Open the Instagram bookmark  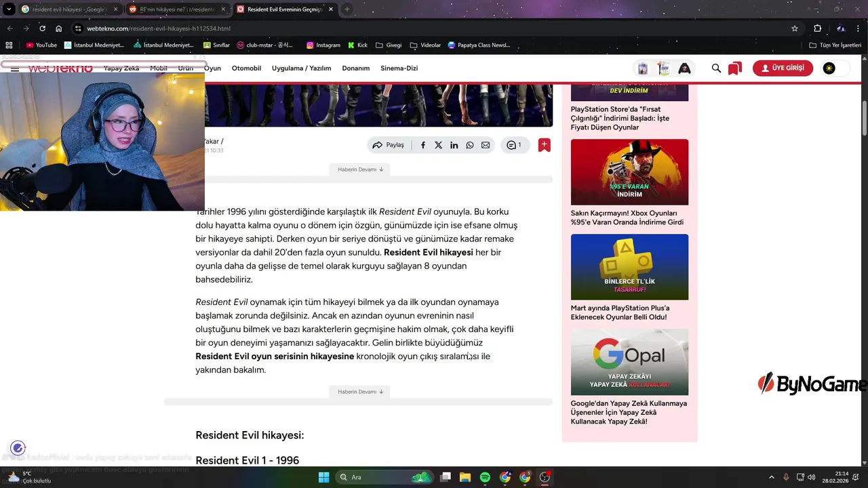(x=323, y=45)
